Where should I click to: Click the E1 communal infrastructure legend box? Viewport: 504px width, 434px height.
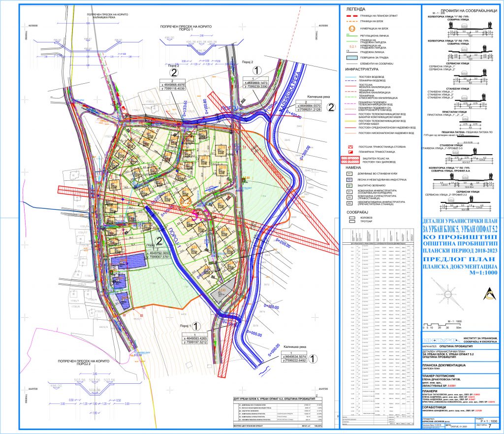tap(349, 192)
